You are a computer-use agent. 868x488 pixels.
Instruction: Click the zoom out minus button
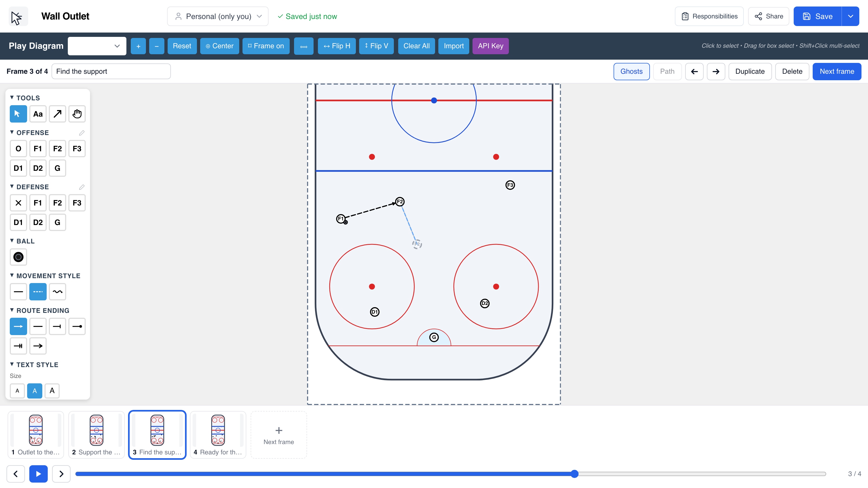click(157, 46)
